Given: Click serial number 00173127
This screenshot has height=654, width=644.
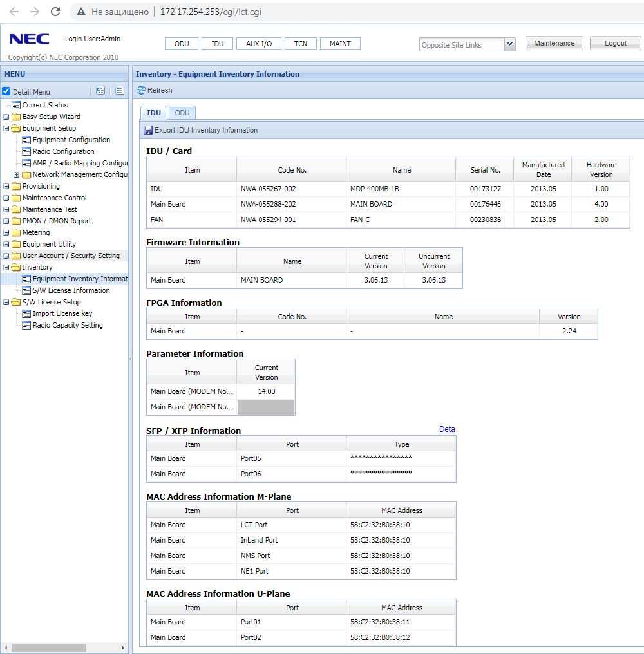Looking at the screenshot, I should (x=485, y=189).
